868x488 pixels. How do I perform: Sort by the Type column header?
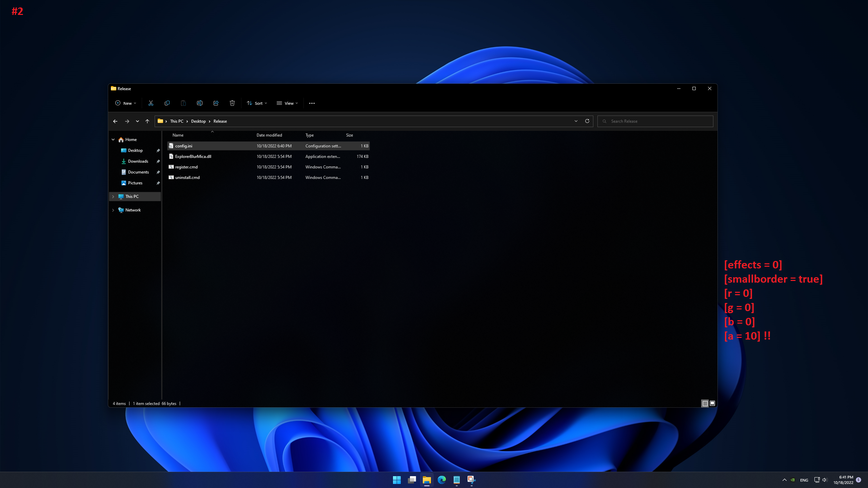click(309, 135)
